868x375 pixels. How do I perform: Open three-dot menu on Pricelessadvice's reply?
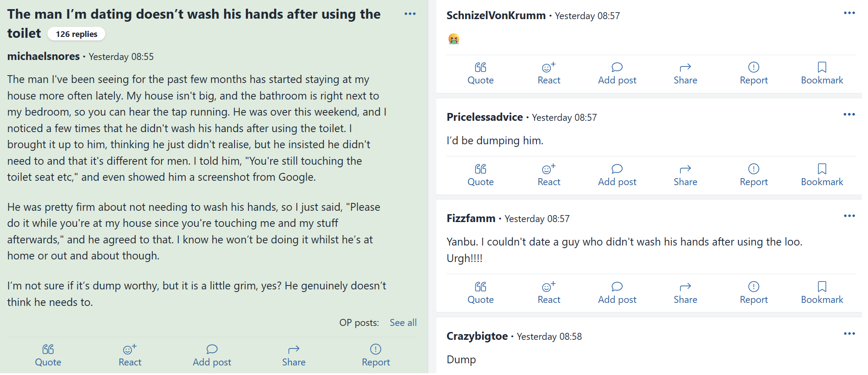[849, 114]
